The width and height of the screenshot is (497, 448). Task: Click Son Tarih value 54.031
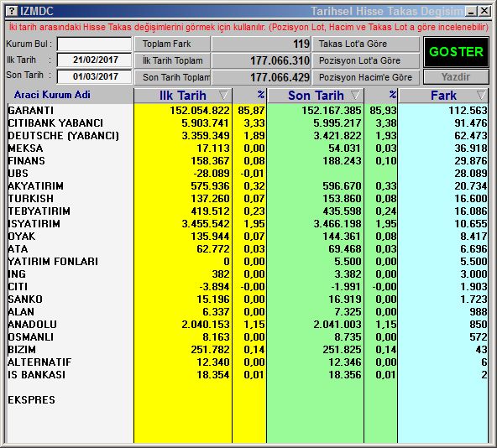344,148
